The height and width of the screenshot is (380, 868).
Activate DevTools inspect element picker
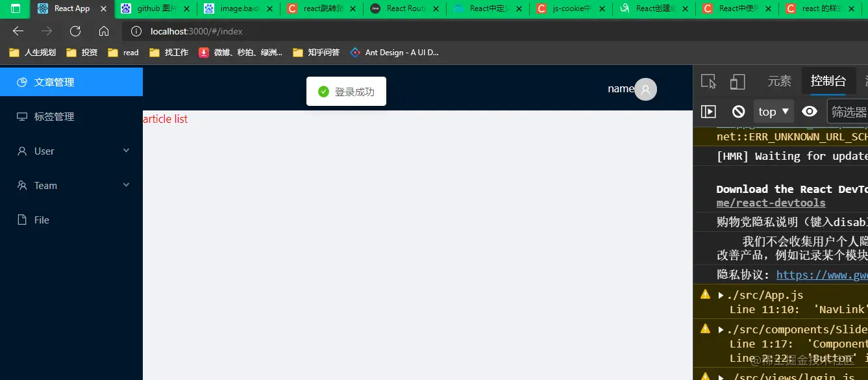click(709, 81)
